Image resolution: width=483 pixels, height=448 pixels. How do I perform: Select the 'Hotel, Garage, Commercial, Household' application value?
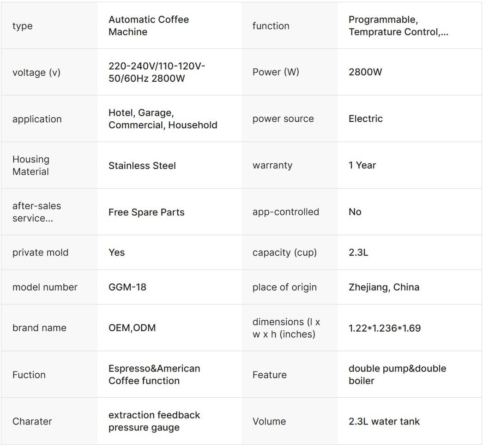163,119
